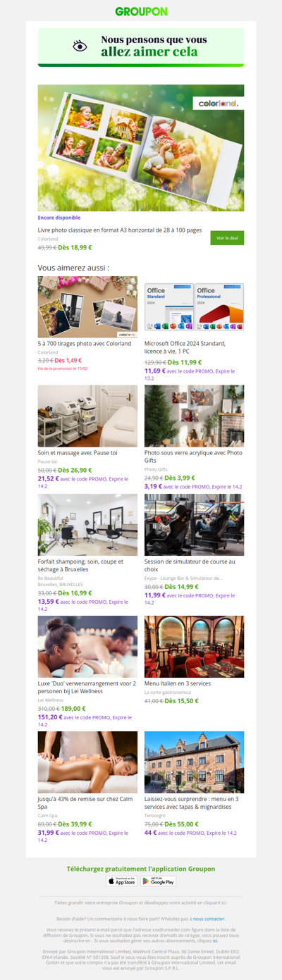Click the Colorland logo on photo book image

pos(218,103)
